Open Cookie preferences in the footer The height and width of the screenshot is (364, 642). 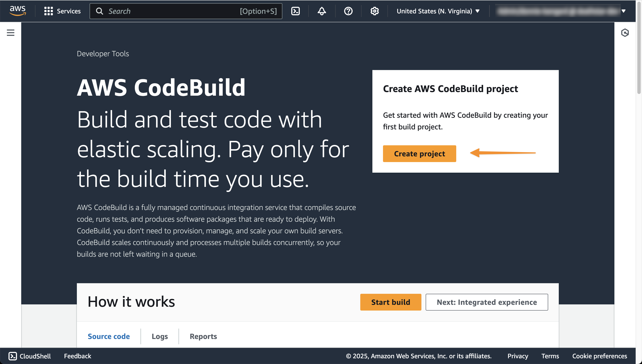click(x=600, y=356)
